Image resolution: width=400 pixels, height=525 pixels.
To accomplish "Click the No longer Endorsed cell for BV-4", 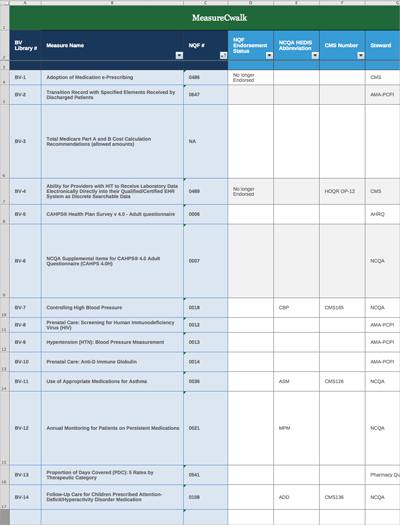I will pos(250,192).
